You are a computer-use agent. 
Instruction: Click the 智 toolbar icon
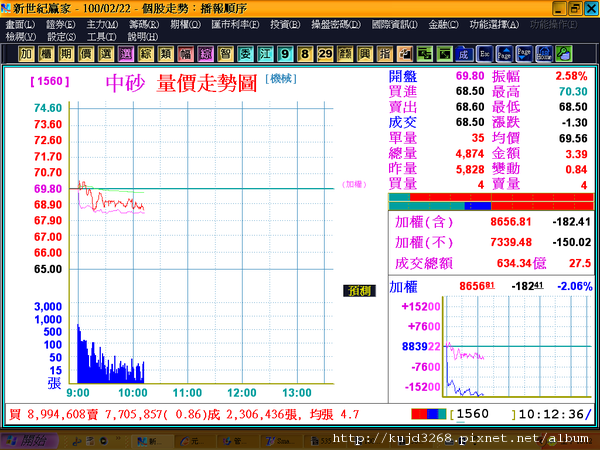(x=225, y=54)
